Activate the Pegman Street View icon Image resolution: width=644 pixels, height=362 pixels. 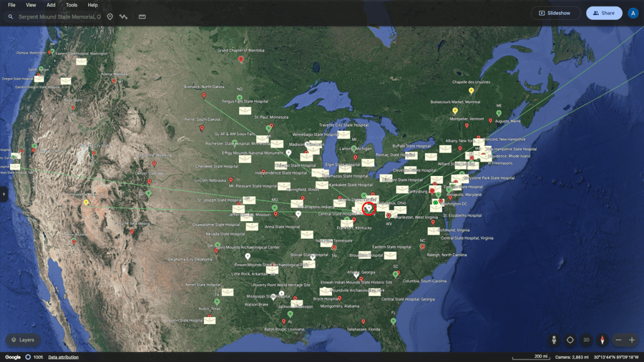point(554,340)
